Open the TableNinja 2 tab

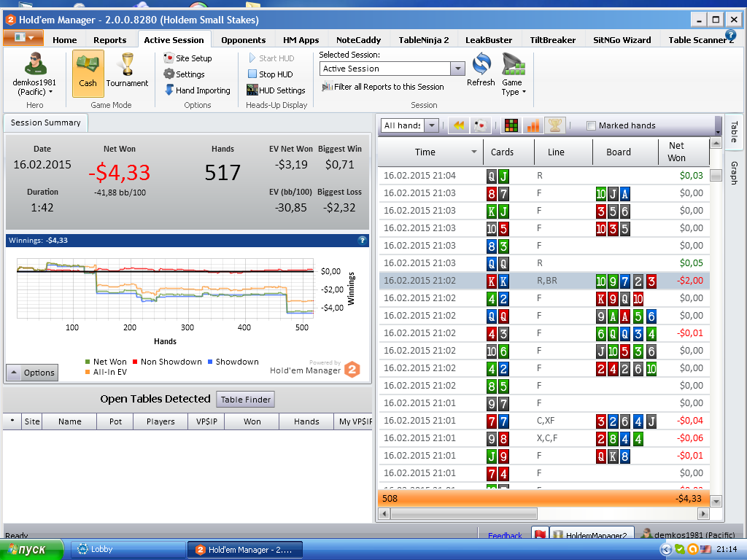pyautogui.click(x=424, y=40)
